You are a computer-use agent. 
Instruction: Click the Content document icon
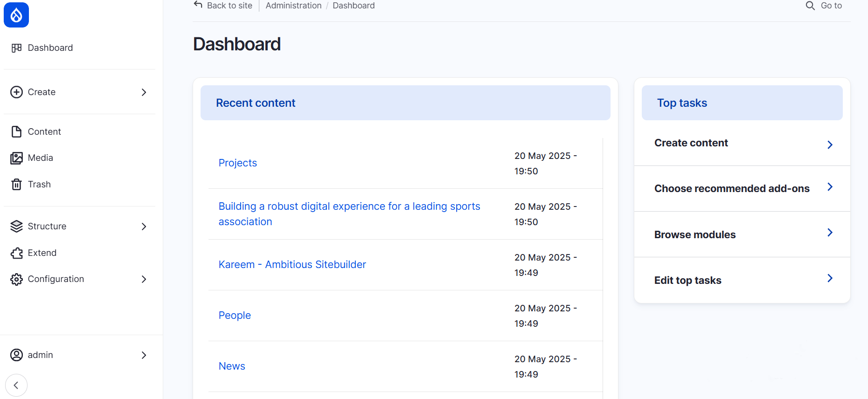[x=17, y=132]
